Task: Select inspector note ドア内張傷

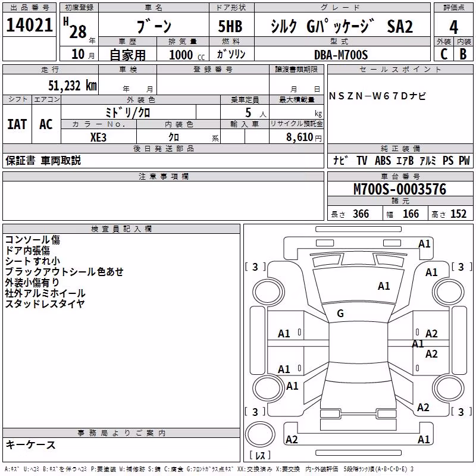Action: tap(27, 250)
